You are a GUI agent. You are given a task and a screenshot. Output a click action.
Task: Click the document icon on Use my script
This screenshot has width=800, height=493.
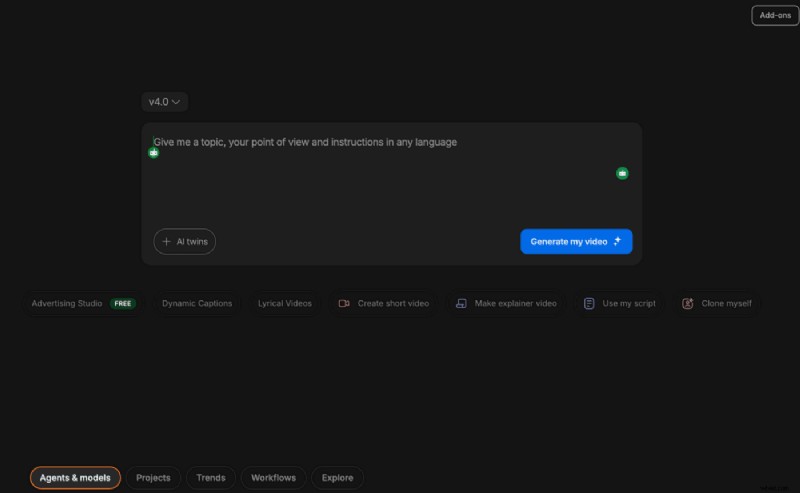pyautogui.click(x=589, y=303)
